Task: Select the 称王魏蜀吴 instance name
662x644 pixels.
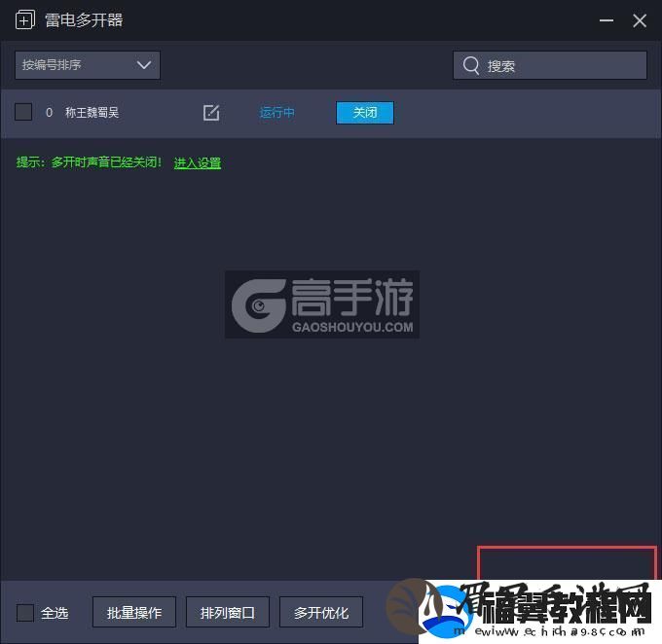Action: [x=92, y=113]
